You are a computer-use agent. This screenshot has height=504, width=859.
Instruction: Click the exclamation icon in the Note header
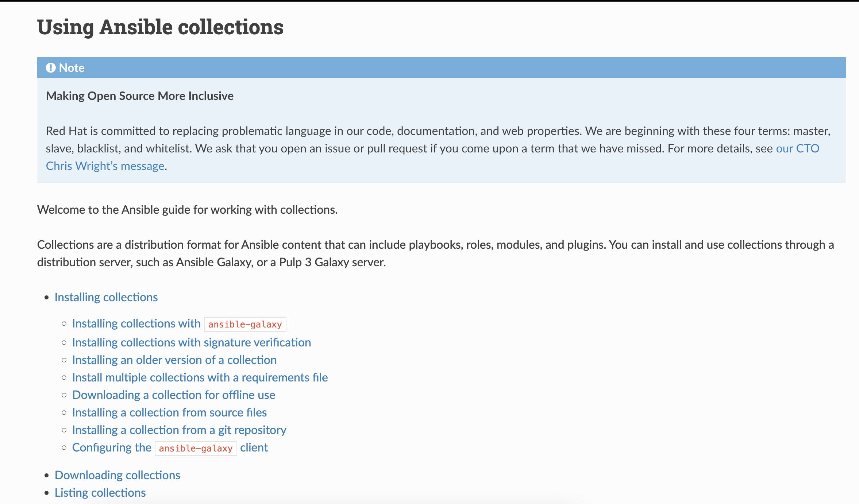51,68
